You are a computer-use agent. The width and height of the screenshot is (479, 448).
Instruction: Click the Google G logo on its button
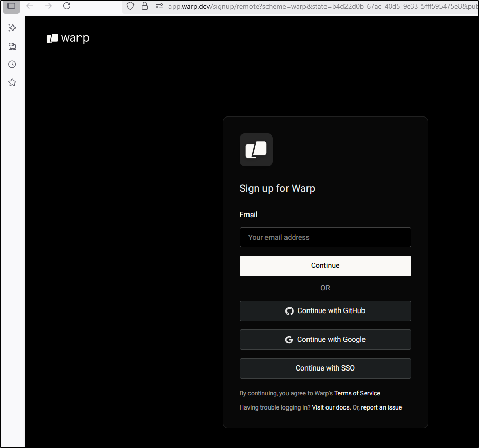(289, 339)
